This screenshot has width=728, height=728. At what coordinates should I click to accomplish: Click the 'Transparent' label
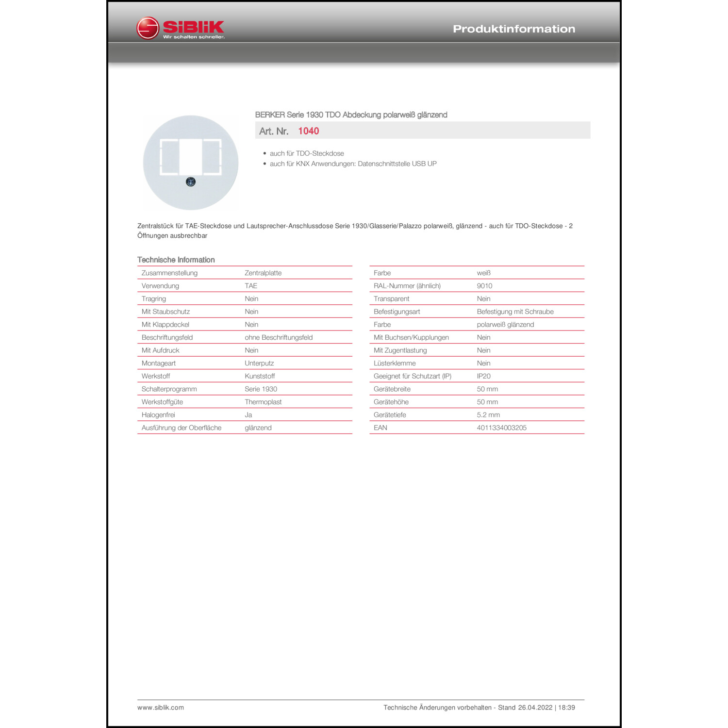pos(391,298)
